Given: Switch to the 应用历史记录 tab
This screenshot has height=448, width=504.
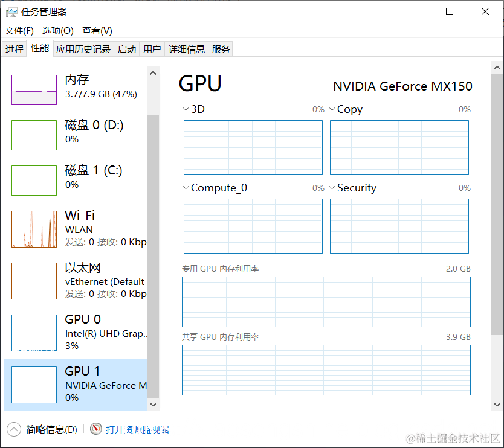Looking at the screenshot, I should pyautogui.click(x=83, y=49).
